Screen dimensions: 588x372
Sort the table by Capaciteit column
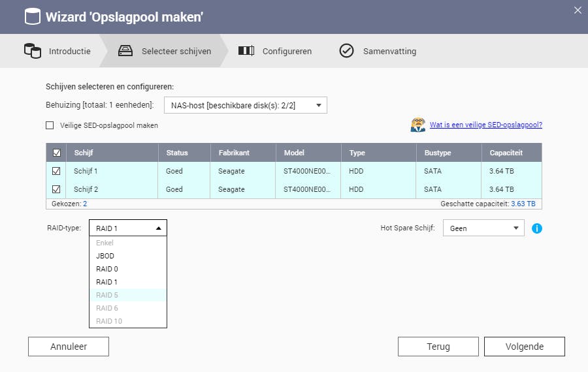tap(506, 153)
